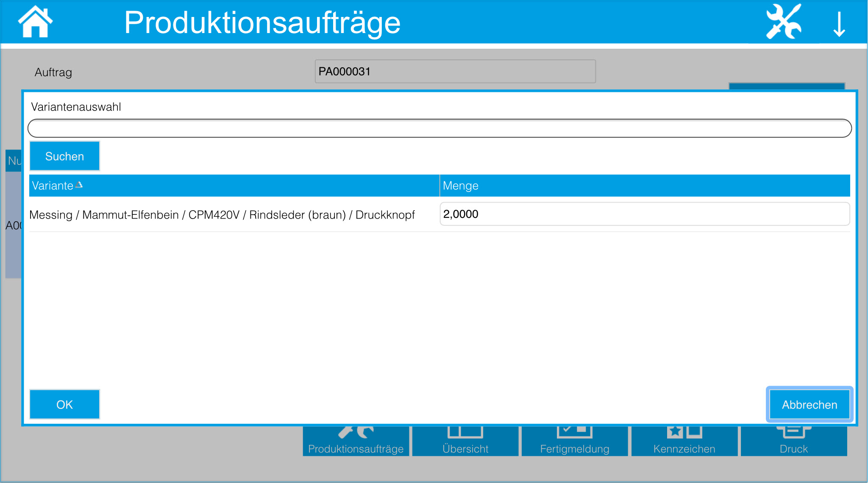Viewport: 868px width, 483px height.
Task: Click the partially hidden blue button above dialog
Action: pos(786,86)
